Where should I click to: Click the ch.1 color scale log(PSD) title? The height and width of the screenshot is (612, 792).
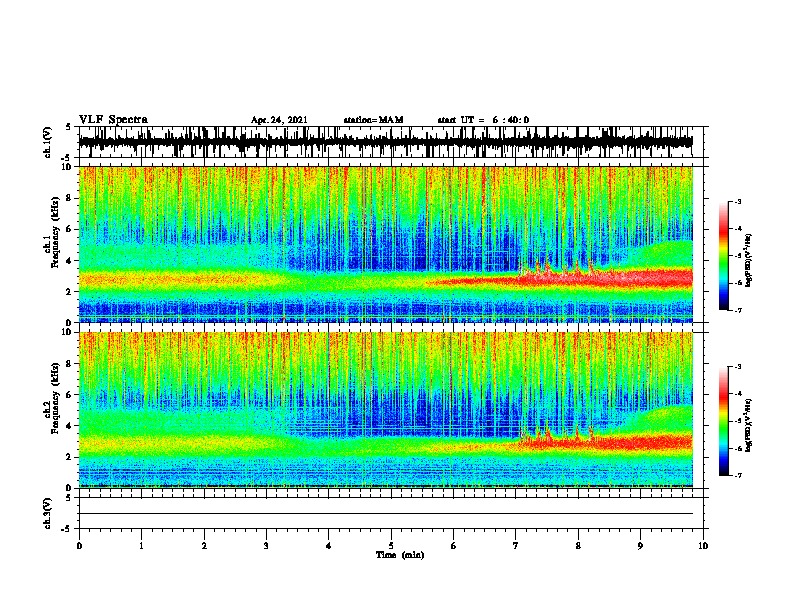749,260
